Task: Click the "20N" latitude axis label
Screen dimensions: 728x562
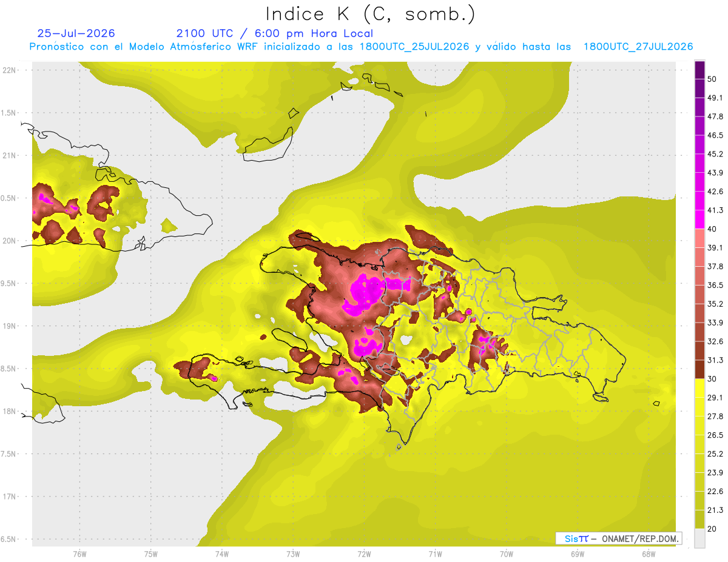Action: (9, 241)
